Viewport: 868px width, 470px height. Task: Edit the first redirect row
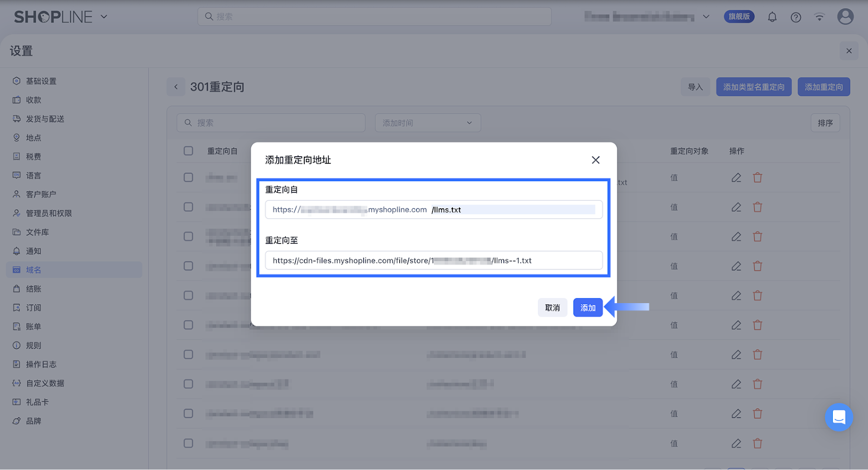(736, 178)
